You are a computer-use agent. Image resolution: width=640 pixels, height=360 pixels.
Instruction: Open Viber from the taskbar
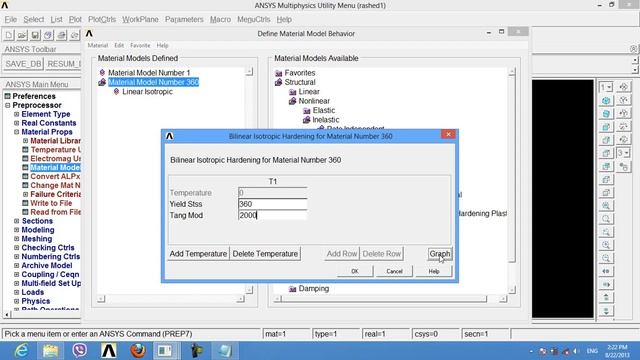tap(80, 351)
